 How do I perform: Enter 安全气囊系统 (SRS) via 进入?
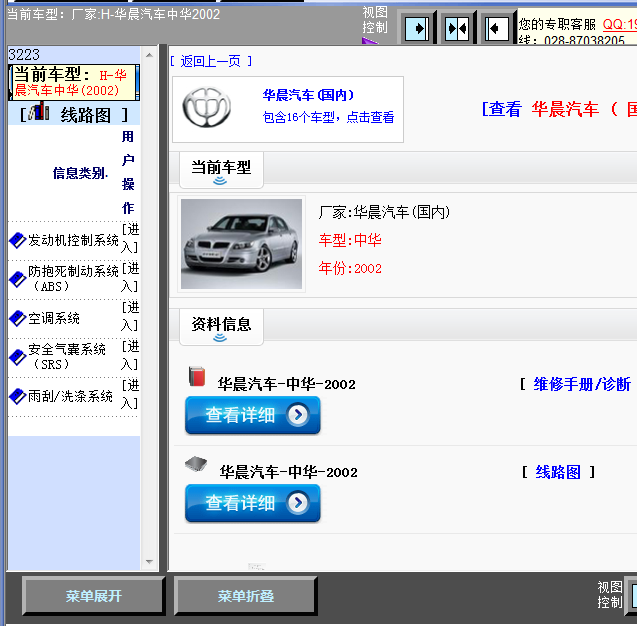tap(130, 355)
